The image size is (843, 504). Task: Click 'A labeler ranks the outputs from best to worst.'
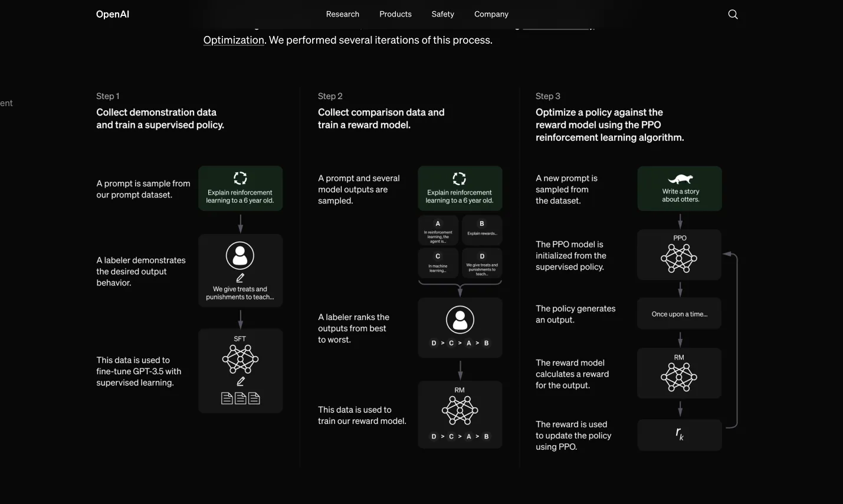(354, 328)
